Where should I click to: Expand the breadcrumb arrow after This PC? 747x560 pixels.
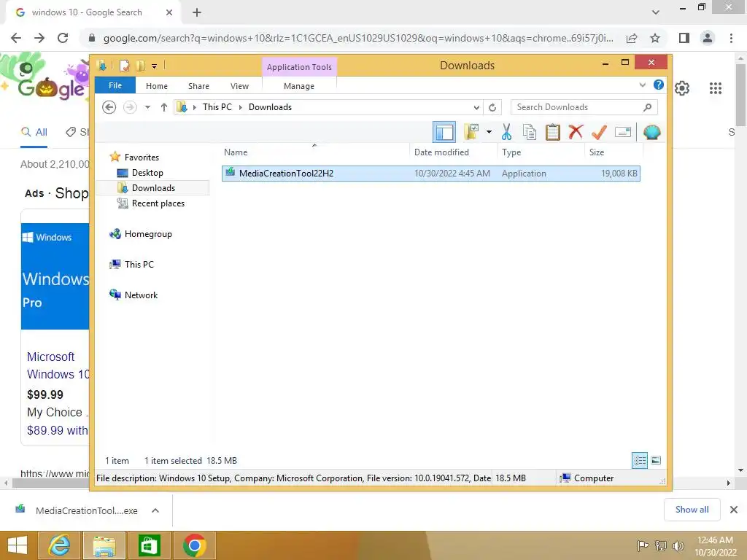[x=241, y=107]
